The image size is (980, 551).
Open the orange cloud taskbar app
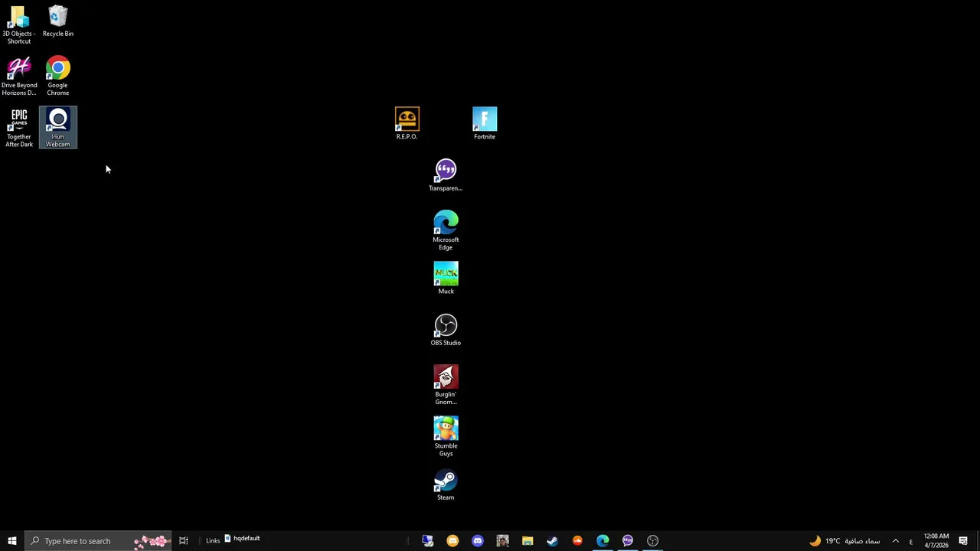pos(577,541)
